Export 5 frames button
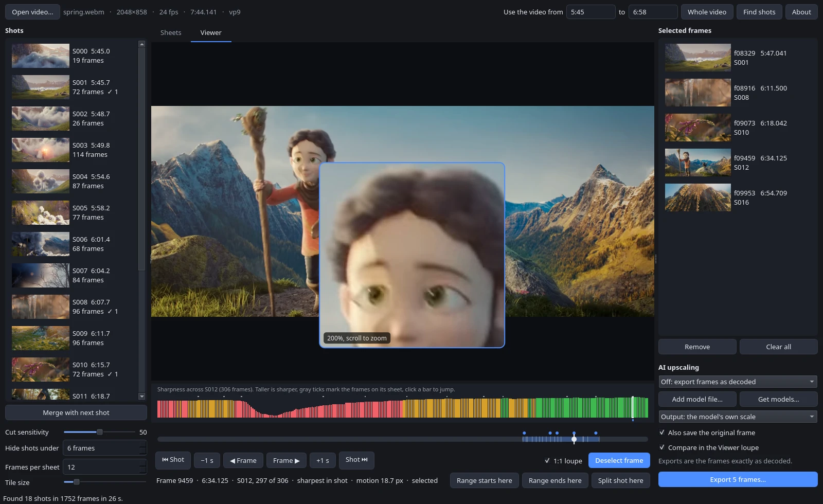The height and width of the screenshot is (504, 823). tap(738, 479)
